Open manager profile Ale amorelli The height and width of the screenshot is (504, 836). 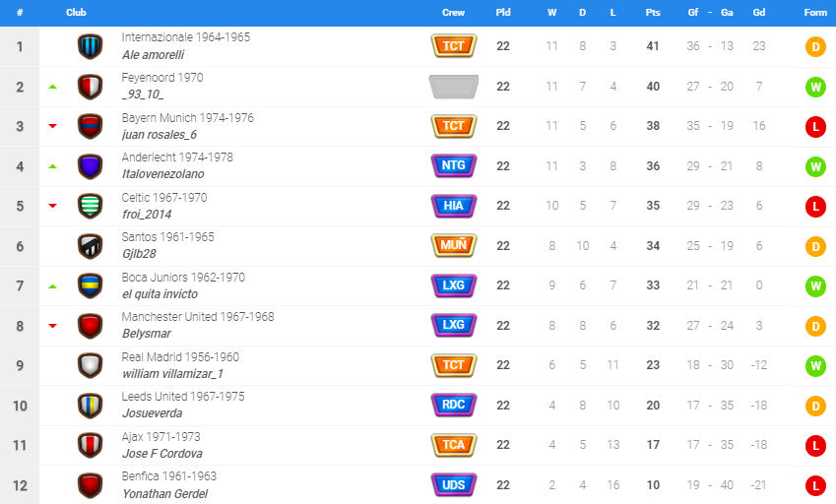coord(153,55)
